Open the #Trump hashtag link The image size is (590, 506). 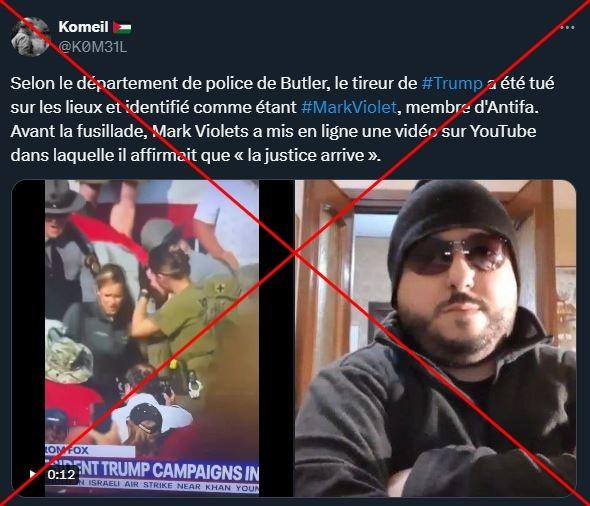click(452, 83)
